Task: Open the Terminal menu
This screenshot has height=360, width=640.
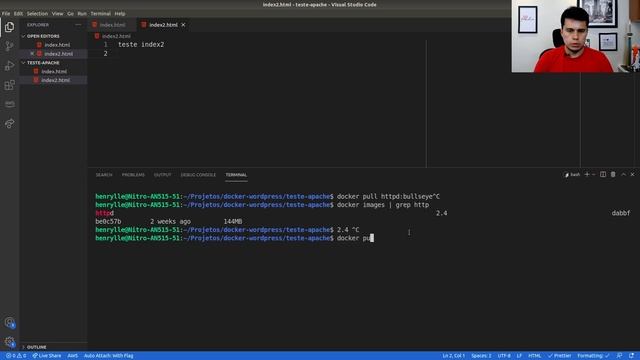Action: (101, 13)
